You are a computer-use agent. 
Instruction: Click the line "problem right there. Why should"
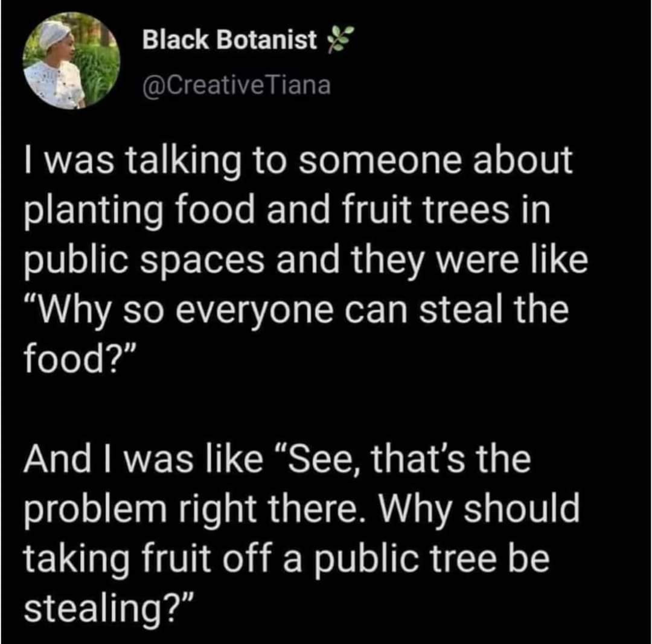(301, 508)
